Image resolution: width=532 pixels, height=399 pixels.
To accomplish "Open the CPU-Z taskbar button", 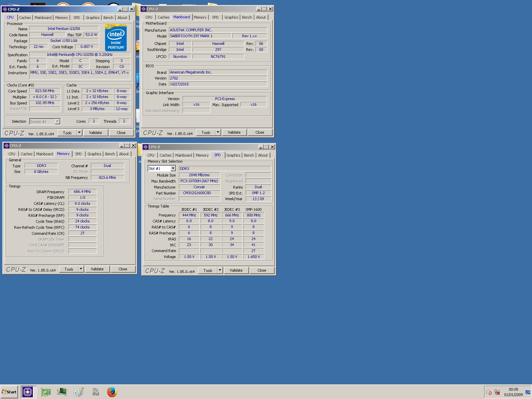I will click(27, 392).
